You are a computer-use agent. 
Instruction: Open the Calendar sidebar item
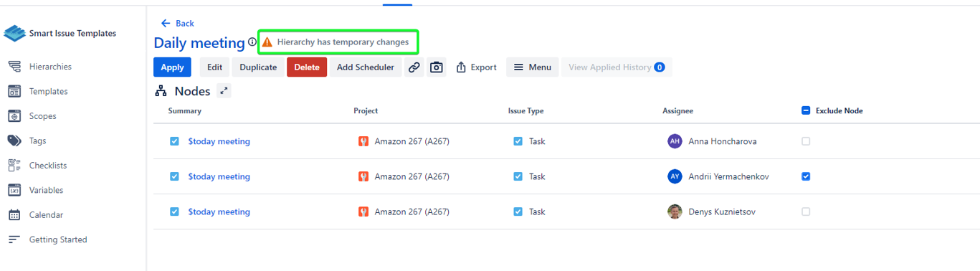click(46, 215)
